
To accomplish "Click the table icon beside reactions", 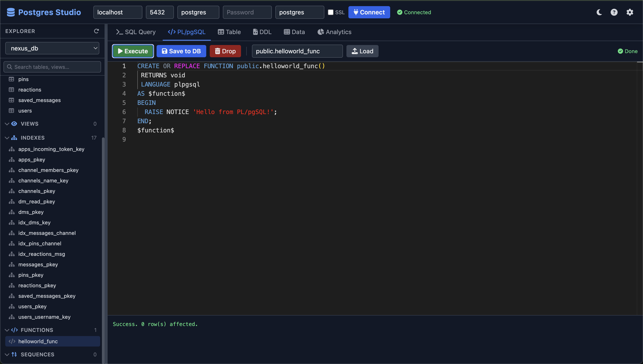I will click(12, 90).
